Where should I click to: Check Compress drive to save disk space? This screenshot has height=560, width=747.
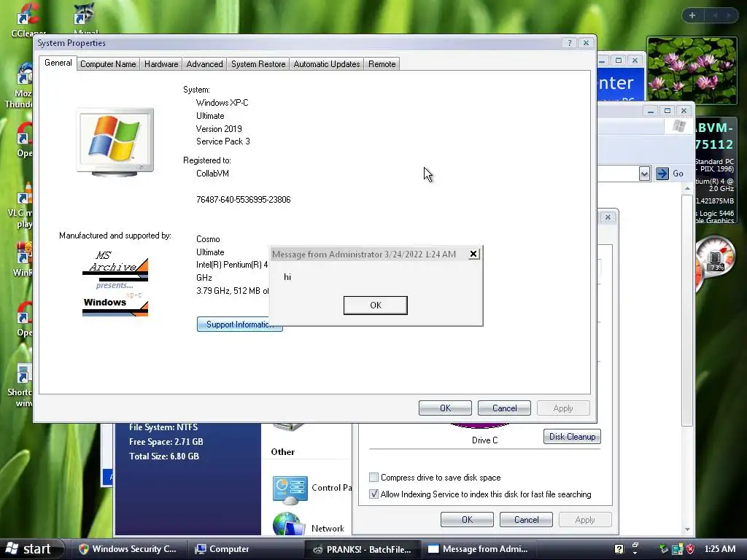click(x=374, y=477)
